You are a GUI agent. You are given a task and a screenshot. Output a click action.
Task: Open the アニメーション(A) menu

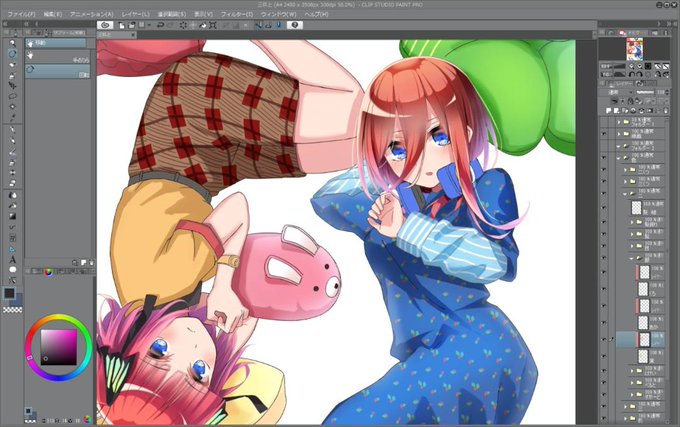pos(92,14)
